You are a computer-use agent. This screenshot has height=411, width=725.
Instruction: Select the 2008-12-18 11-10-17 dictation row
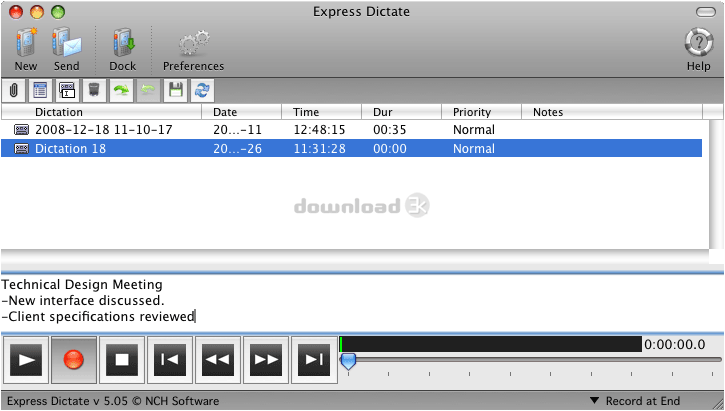point(351,129)
